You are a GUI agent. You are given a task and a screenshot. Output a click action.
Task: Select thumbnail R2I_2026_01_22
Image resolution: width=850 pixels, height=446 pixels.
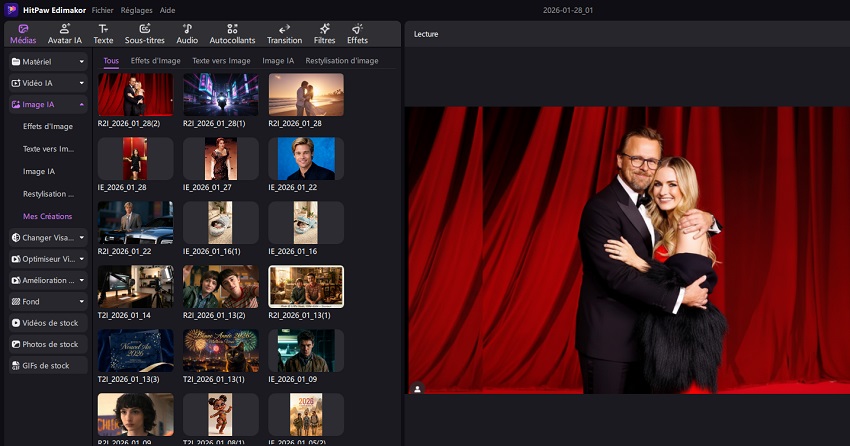(136, 223)
